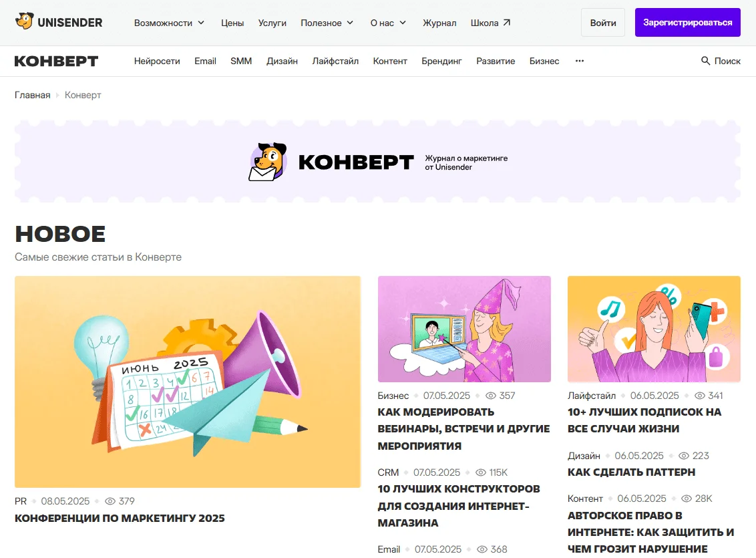Open the three-dots more categories menu
Screen dimensions: 756x558
580,61
